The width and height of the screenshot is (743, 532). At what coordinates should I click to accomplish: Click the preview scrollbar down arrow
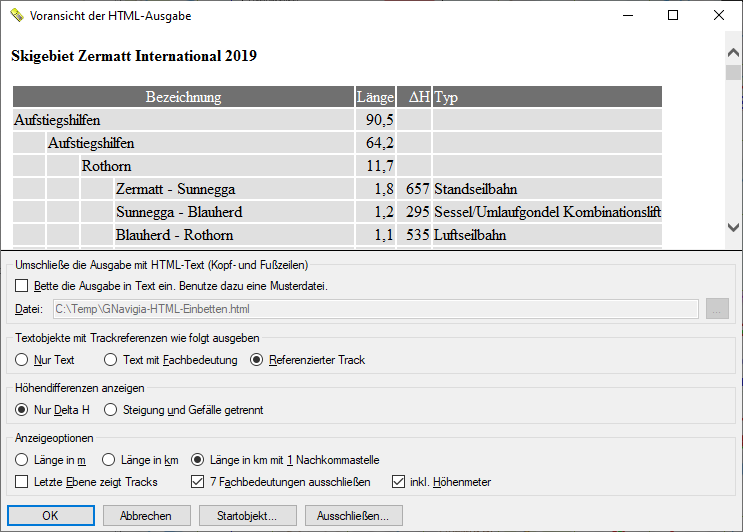[733, 227]
